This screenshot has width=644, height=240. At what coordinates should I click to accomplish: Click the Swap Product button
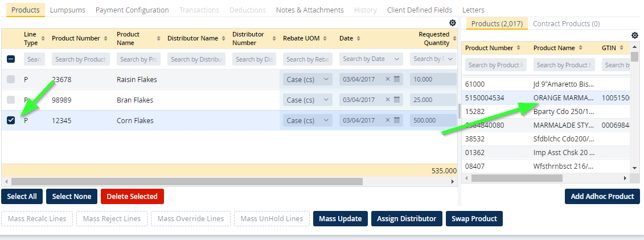(x=474, y=219)
